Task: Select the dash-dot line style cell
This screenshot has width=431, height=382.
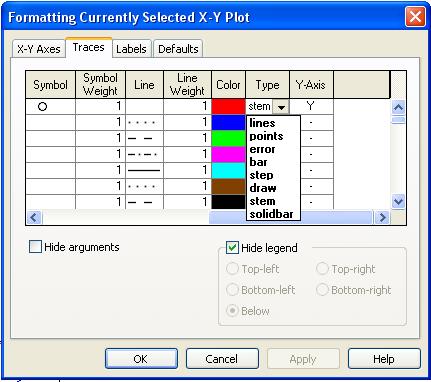Action: point(144,154)
